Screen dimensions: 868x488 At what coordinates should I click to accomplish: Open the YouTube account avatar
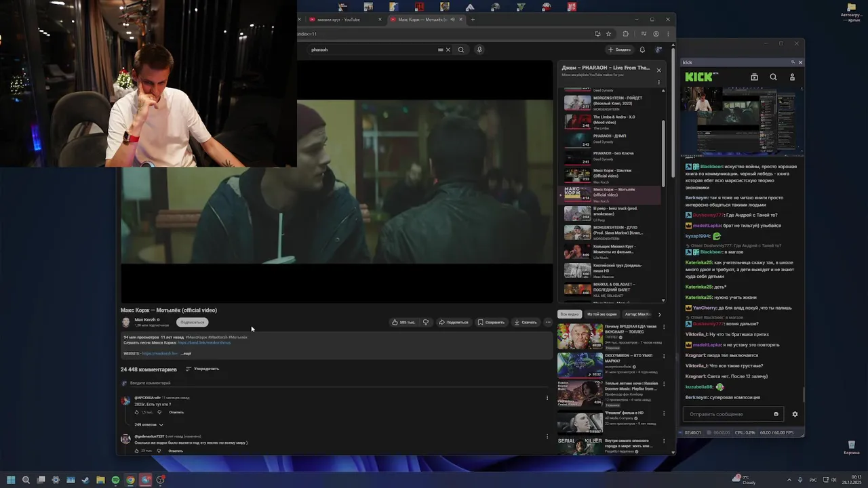click(658, 49)
